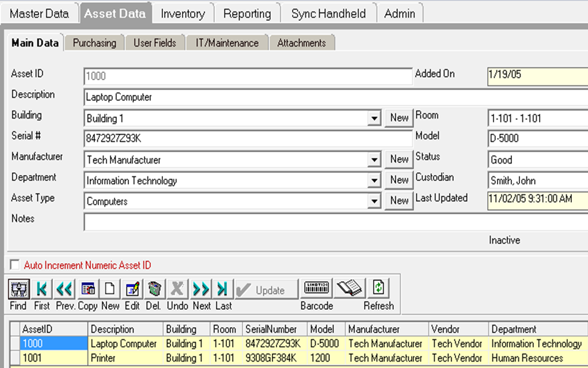This screenshot has height=368, width=588.
Task: Click the Added On date field
Action: coord(538,77)
